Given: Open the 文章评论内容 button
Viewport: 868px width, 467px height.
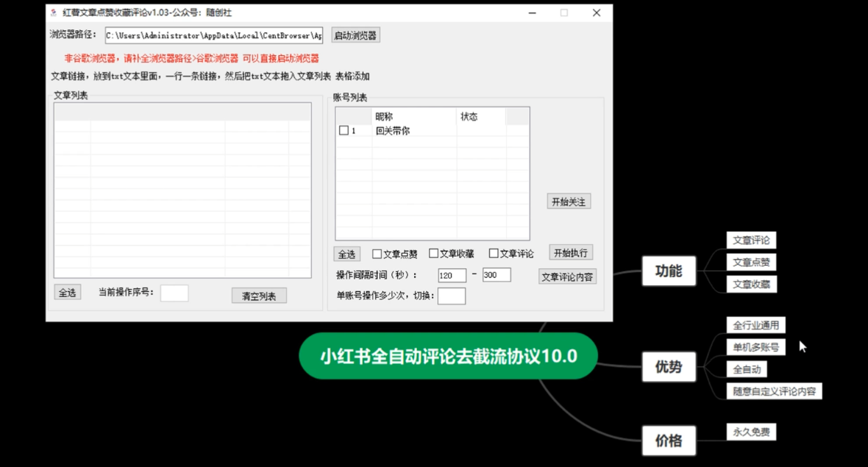Looking at the screenshot, I should tap(567, 277).
